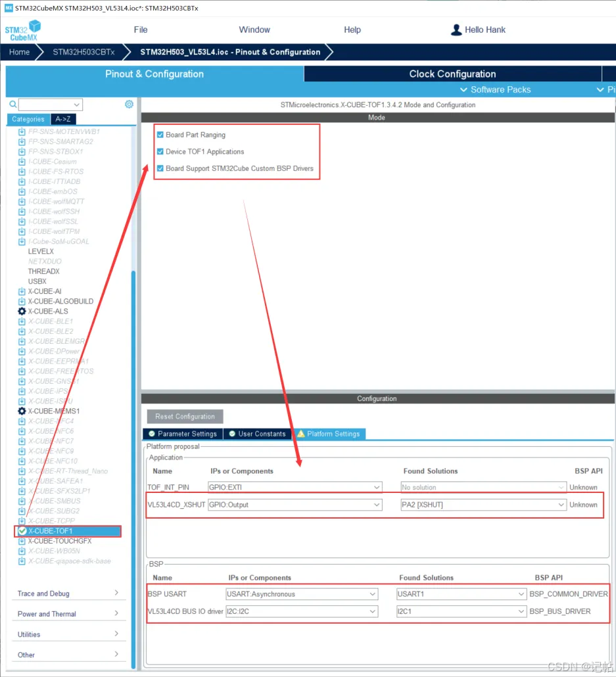This screenshot has width=616, height=677.
Task: Click the STM32CubeMX logo icon
Action: [x=23, y=31]
